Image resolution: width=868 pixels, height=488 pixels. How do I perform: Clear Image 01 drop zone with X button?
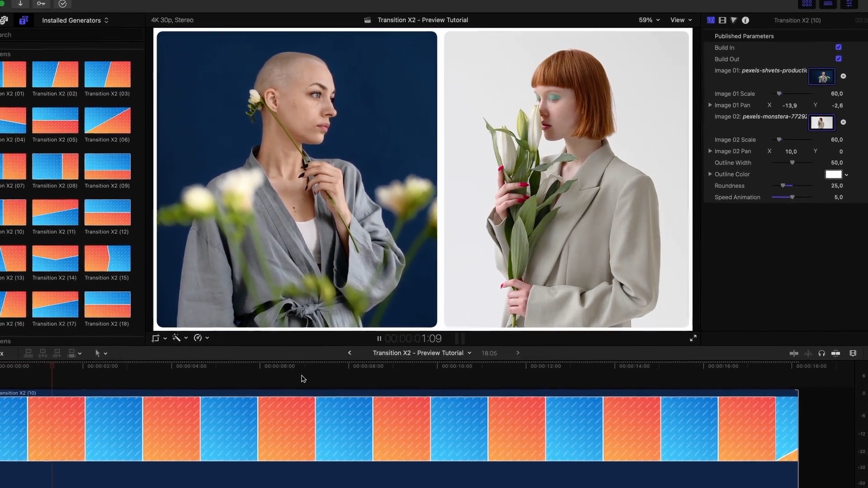tap(843, 76)
